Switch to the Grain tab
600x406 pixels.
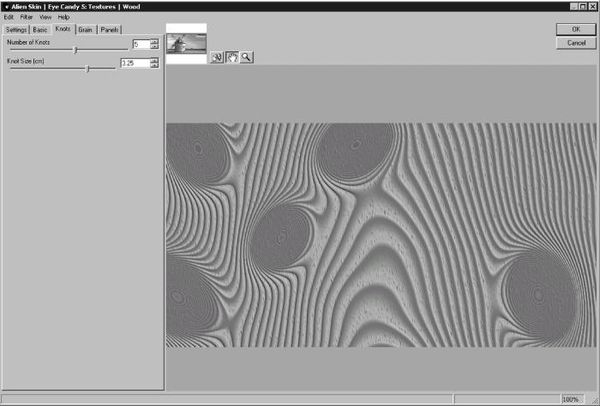pos(85,30)
